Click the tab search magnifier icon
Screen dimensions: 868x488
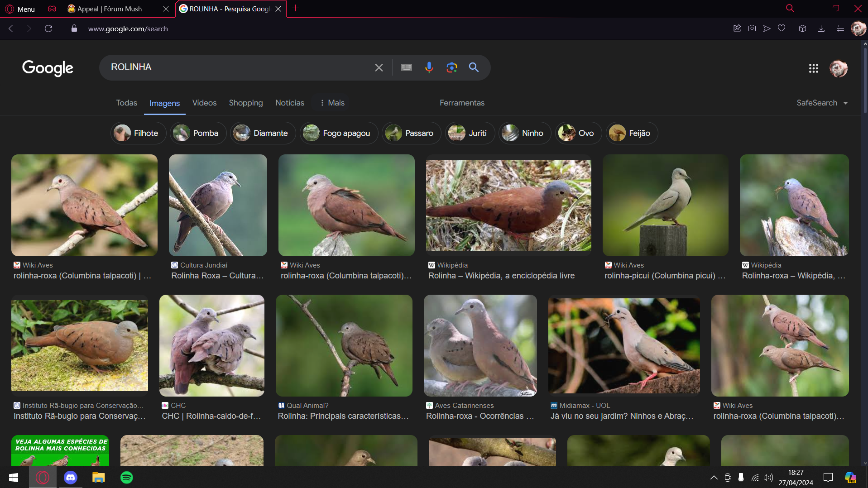click(x=790, y=8)
